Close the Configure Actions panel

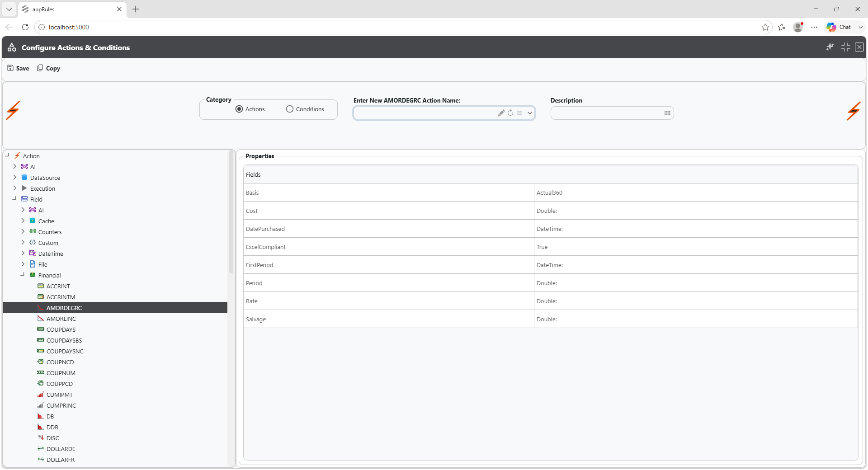(x=859, y=47)
